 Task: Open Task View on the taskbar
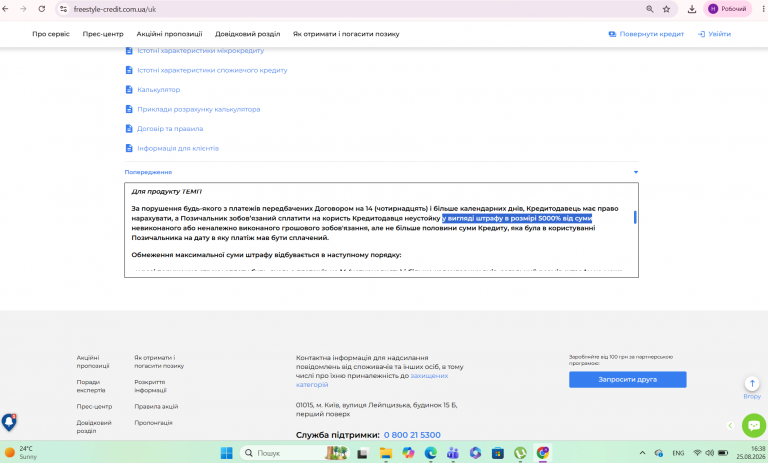tap(362, 453)
